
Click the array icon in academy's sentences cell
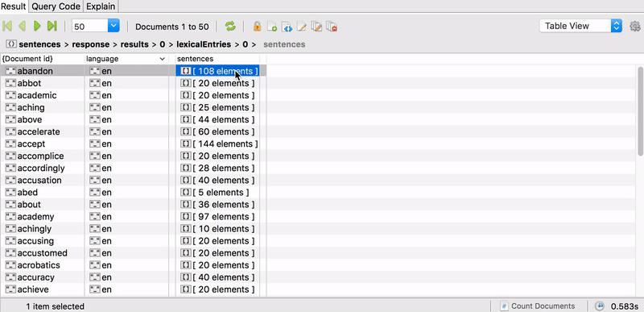click(x=186, y=217)
